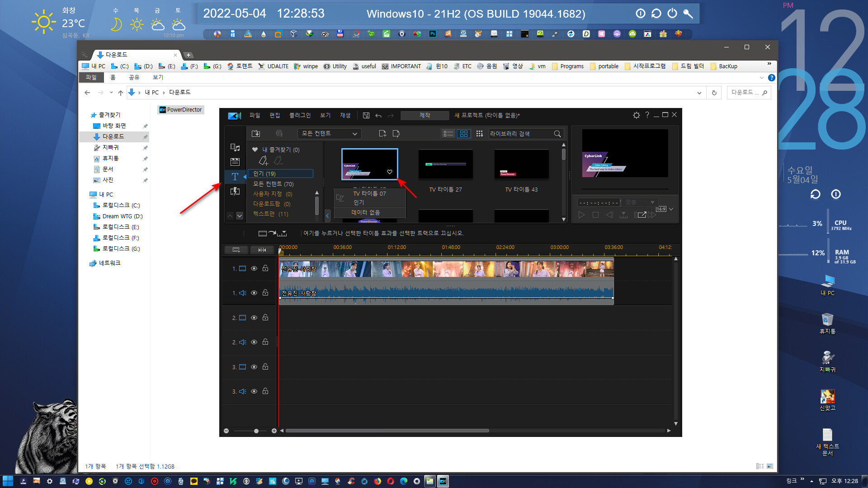Open the 파일 menu in PowerDirector
868x488 pixels.
point(255,116)
